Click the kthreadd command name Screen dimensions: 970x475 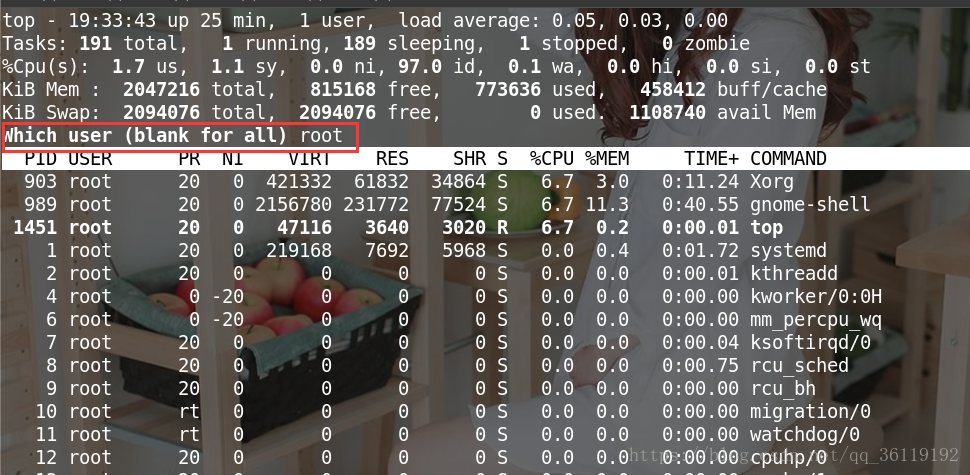(x=794, y=273)
